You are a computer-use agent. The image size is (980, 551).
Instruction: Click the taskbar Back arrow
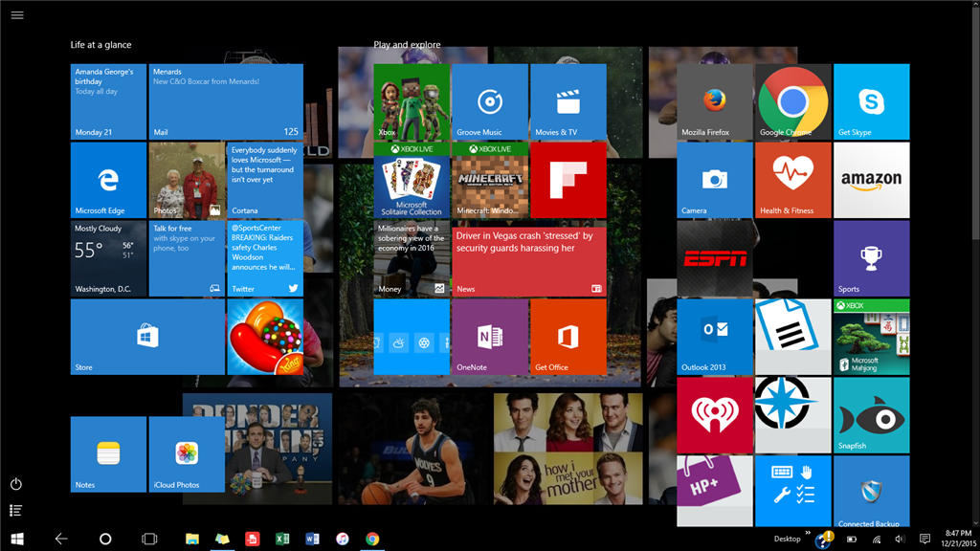click(61, 539)
